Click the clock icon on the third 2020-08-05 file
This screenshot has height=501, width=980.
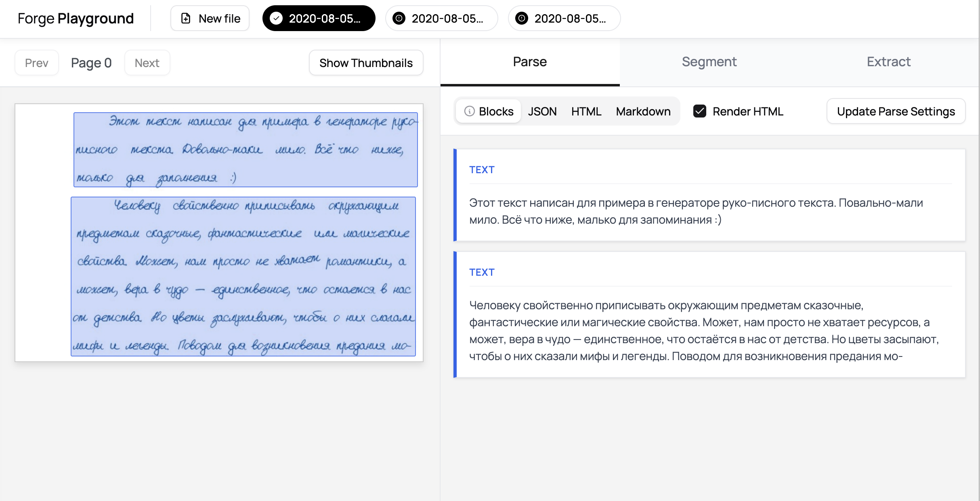tap(522, 18)
